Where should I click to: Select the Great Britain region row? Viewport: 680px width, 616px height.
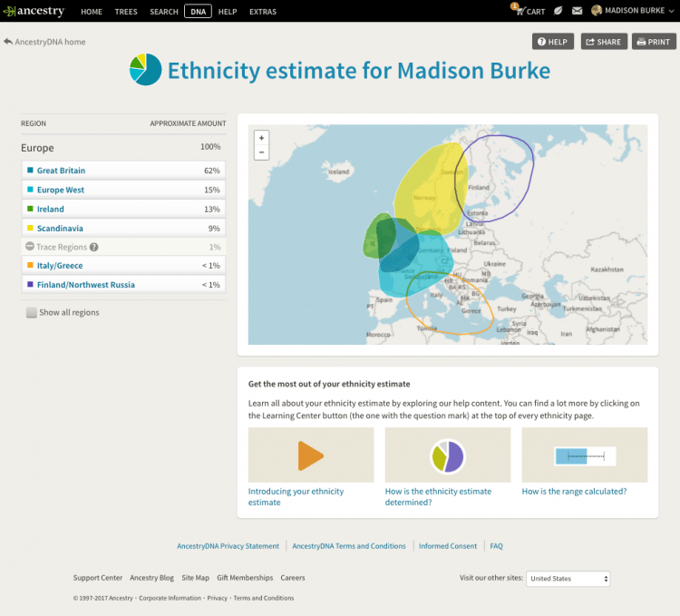click(x=123, y=171)
